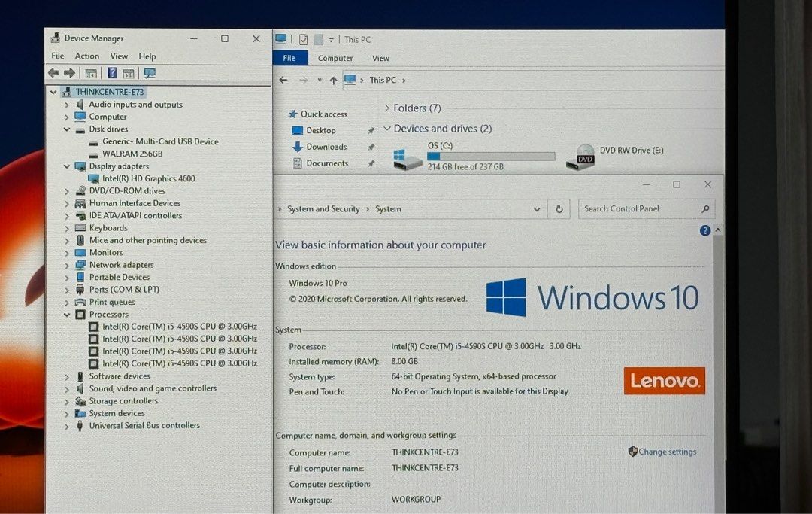The height and width of the screenshot is (514, 812).
Task: Click the WORKGROUP value
Action: (417, 500)
